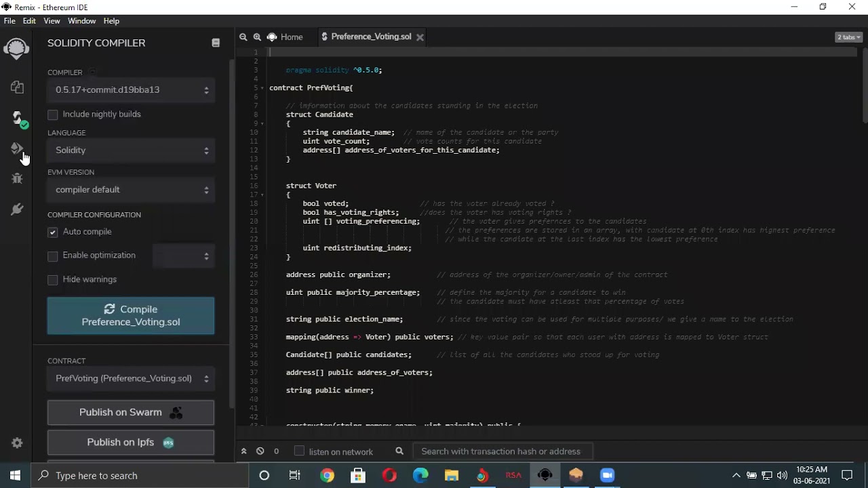Click the compiler panel vertical scrollbar
This screenshot has width=868, height=488.
click(x=232, y=234)
